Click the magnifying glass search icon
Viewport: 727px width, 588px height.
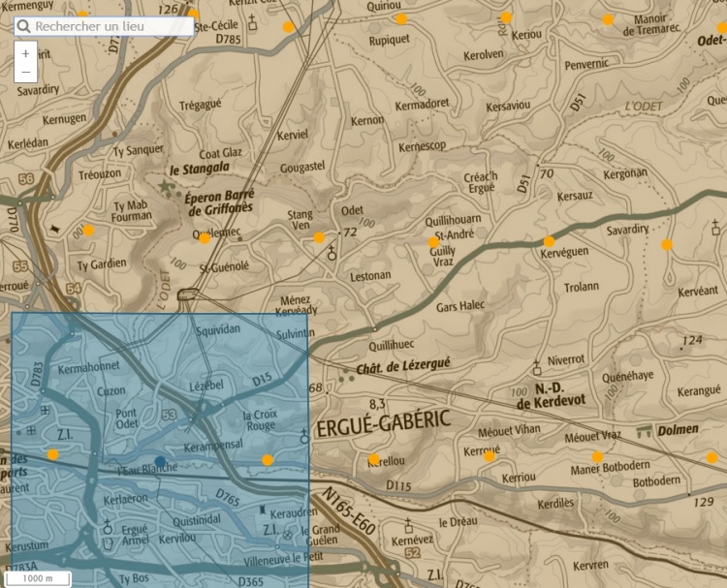click(x=24, y=26)
